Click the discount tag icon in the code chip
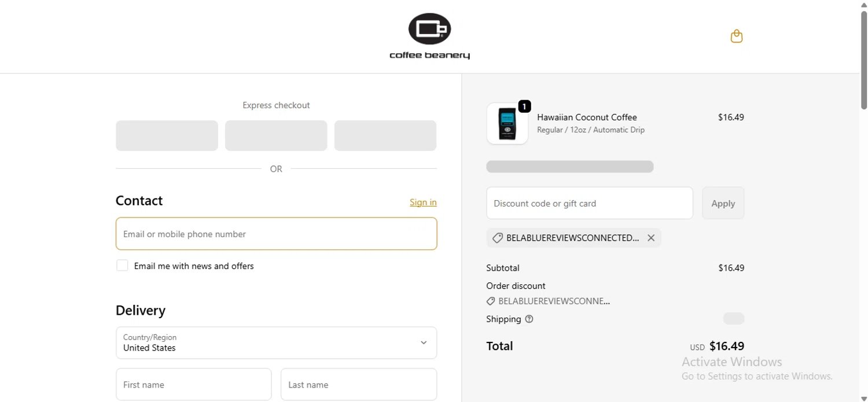 497,238
